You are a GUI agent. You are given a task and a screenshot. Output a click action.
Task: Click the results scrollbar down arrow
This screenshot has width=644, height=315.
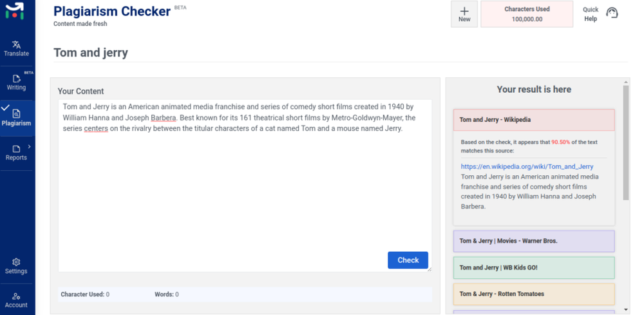pos(625,310)
